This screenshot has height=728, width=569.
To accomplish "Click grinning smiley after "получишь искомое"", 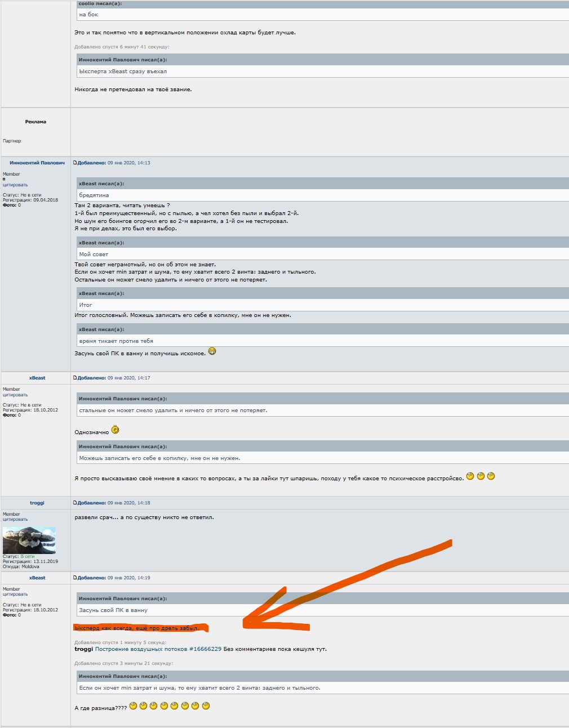I will pos(212,351).
